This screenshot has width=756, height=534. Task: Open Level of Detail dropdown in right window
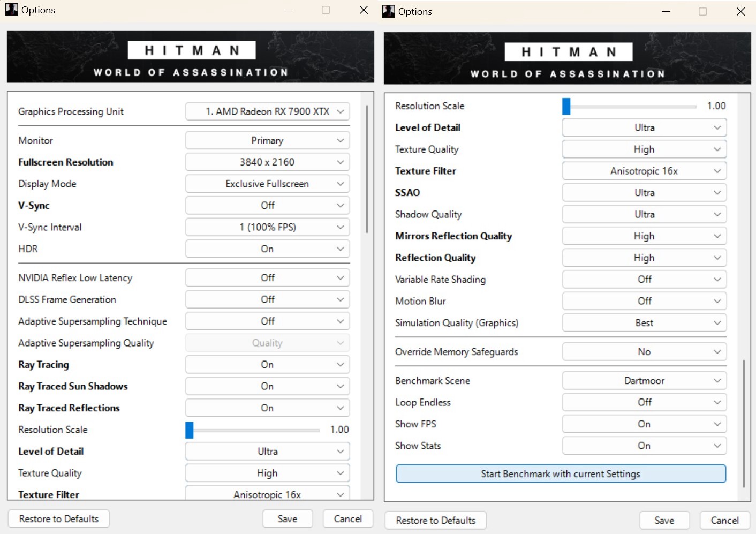(x=645, y=127)
